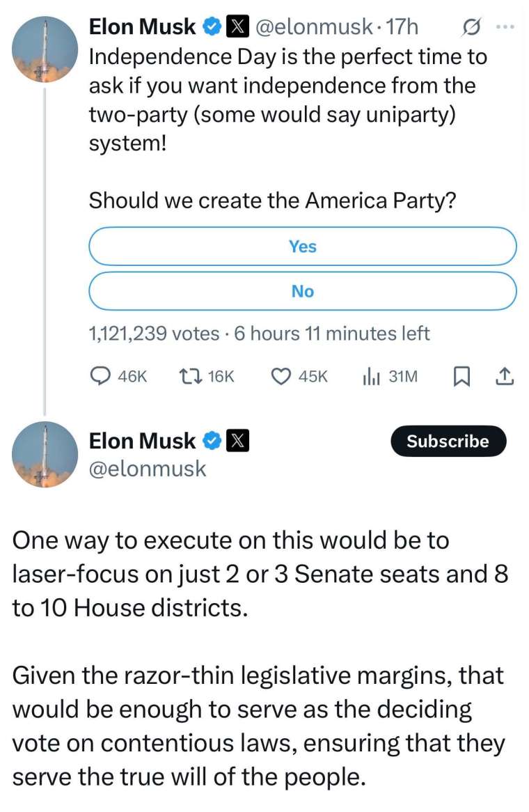Screen dimensions: 529x812
Task: Click the X affiliation badge on top tweet
Action: (237, 26)
